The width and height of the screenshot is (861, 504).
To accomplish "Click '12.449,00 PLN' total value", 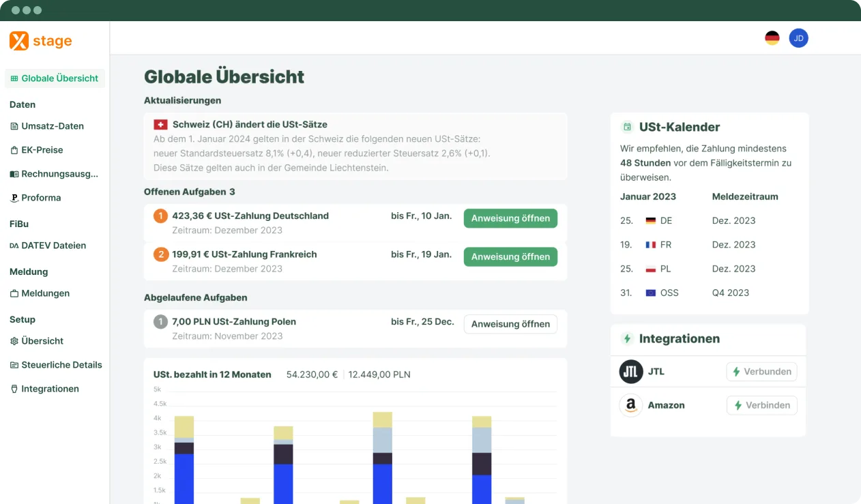I will pos(379,374).
